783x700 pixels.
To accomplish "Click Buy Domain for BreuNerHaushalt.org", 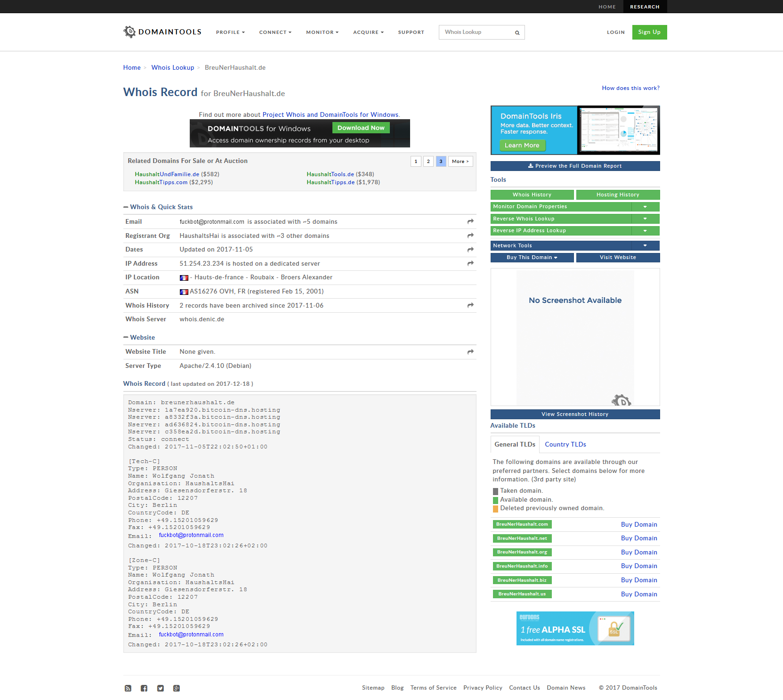I will 639,552.
